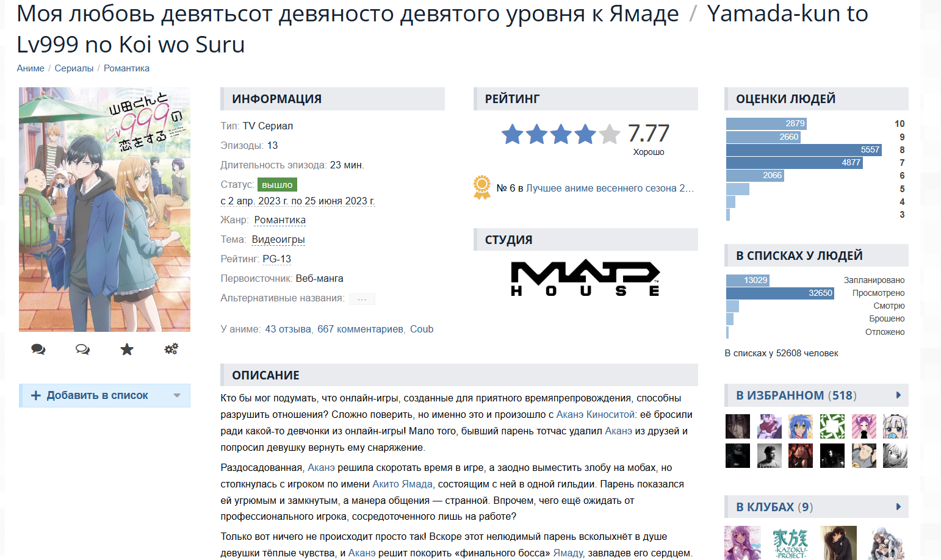Open the gears settings icon under the poster
The height and width of the screenshot is (560, 941).
[x=171, y=349]
